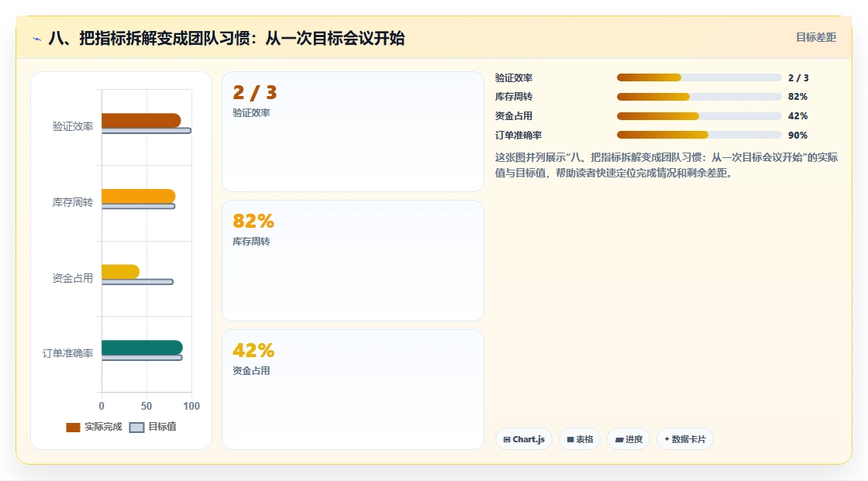Click the 资金占用 y-axis label in chart
This screenshot has width=868, height=481.
click(x=73, y=278)
